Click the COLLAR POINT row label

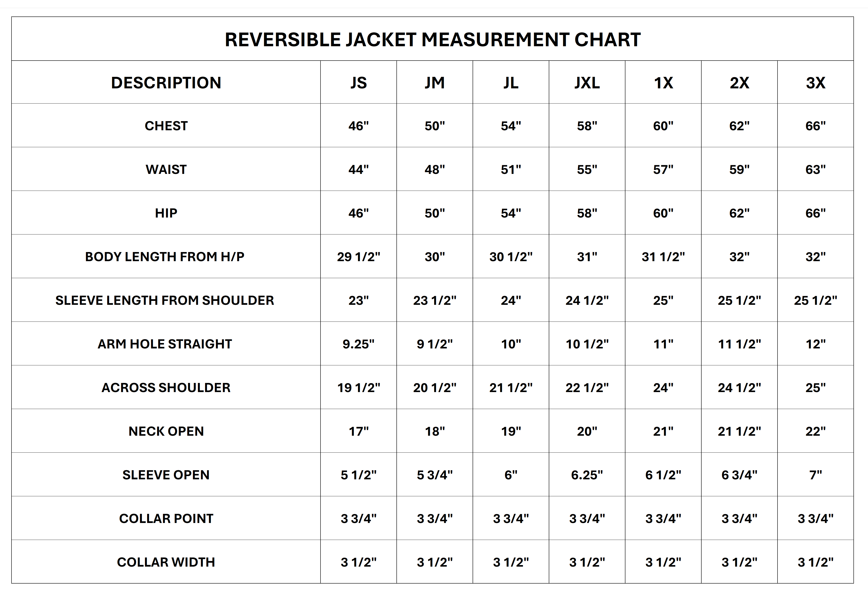pos(166,518)
